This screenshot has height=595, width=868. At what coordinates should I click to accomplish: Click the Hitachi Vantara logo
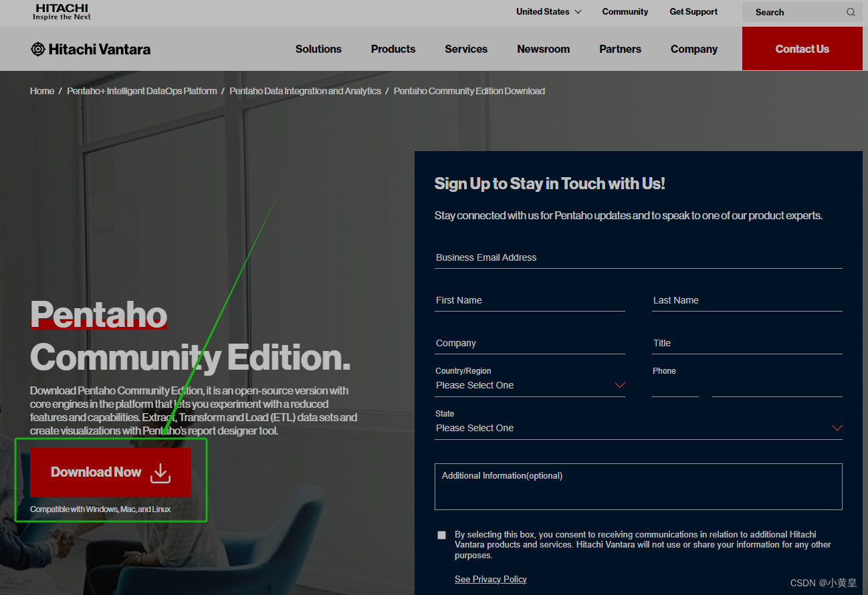[x=91, y=49]
